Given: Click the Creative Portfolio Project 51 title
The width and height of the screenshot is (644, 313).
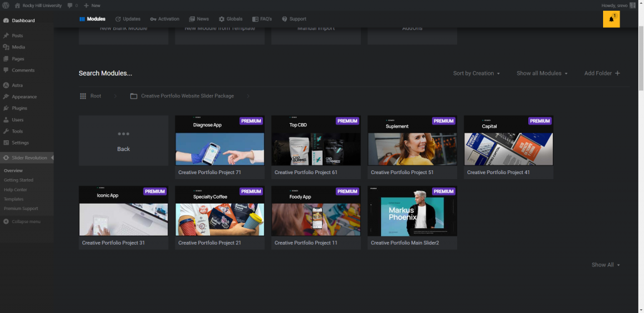Looking at the screenshot, I should click(402, 172).
